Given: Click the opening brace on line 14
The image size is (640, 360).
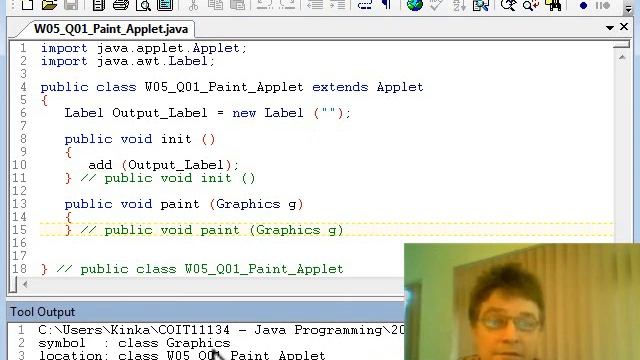Looking at the screenshot, I should click(x=68, y=217).
